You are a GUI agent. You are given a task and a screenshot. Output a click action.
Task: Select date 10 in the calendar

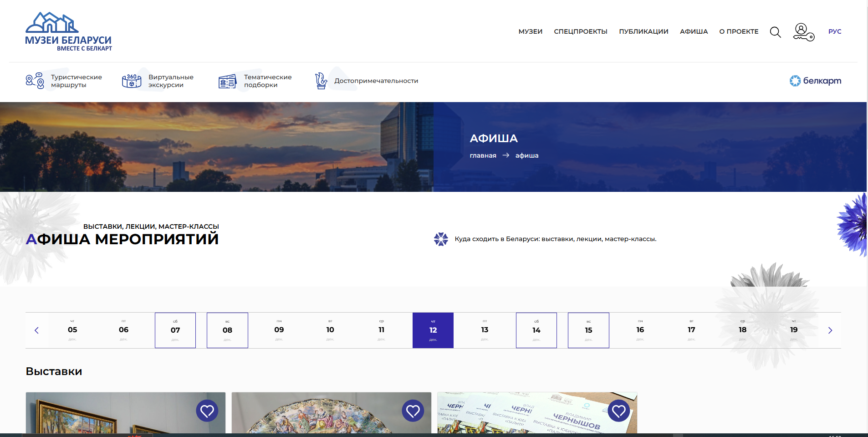click(330, 330)
